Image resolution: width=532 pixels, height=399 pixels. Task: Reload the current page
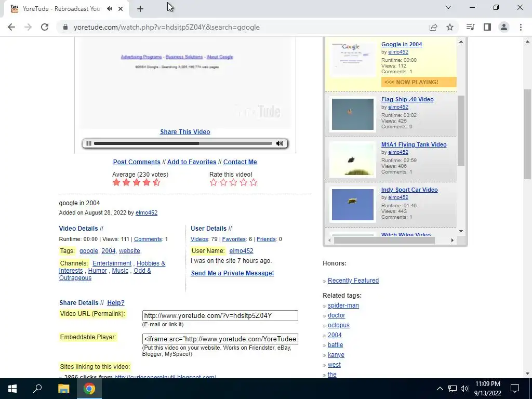click(x=45, y=27)
